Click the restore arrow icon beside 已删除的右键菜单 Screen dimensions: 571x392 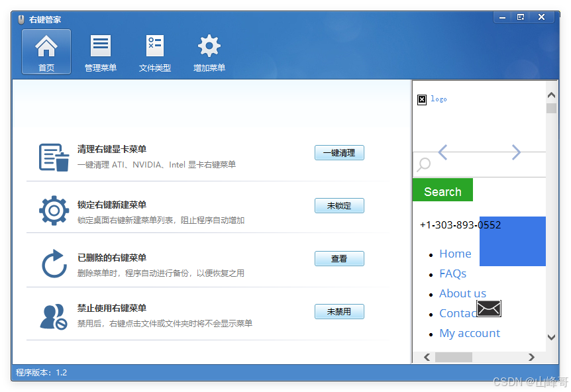[x=54, y=264]
